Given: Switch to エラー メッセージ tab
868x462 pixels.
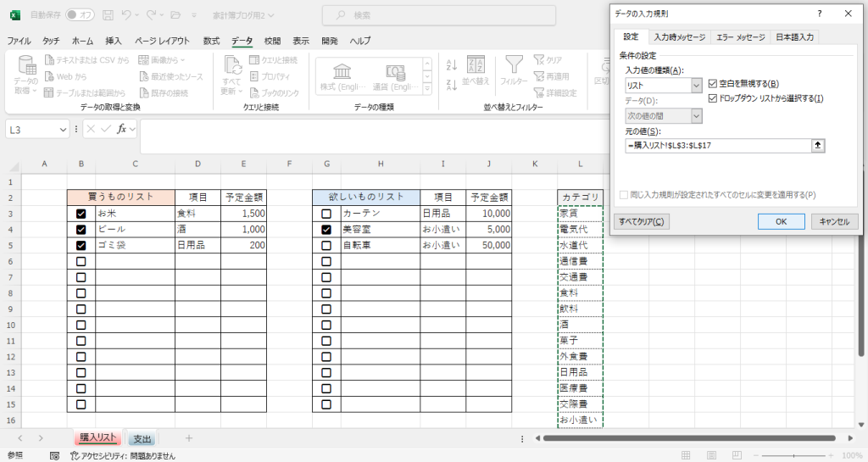Looking at the screenshot, I should tap(739, 37).
